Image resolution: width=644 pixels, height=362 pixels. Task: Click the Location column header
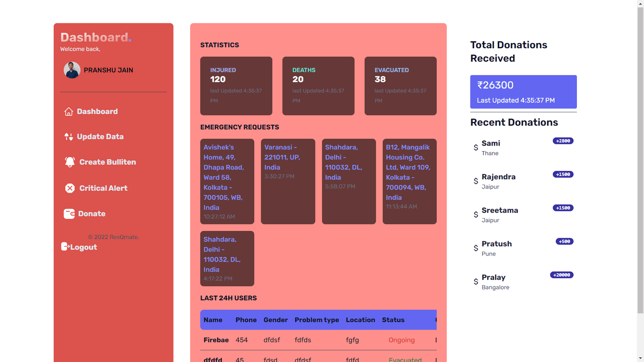point(360,320)
